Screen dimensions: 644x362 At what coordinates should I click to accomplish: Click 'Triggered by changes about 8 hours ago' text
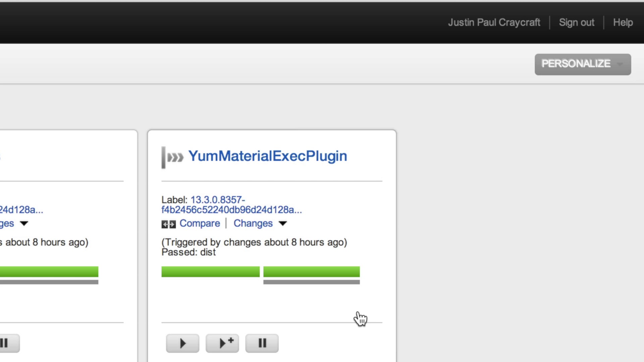pyautogui.click(x=254, y=242)
